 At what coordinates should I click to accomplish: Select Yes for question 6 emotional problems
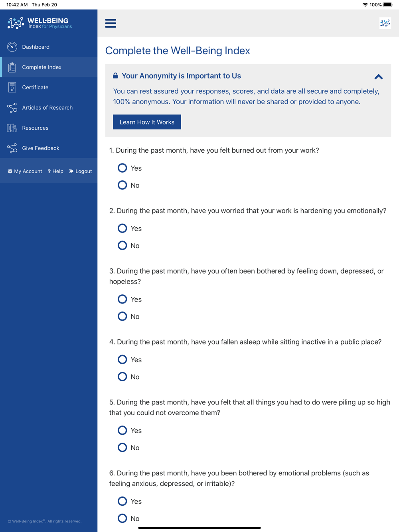pyautogui.click(x=122, y=501)
